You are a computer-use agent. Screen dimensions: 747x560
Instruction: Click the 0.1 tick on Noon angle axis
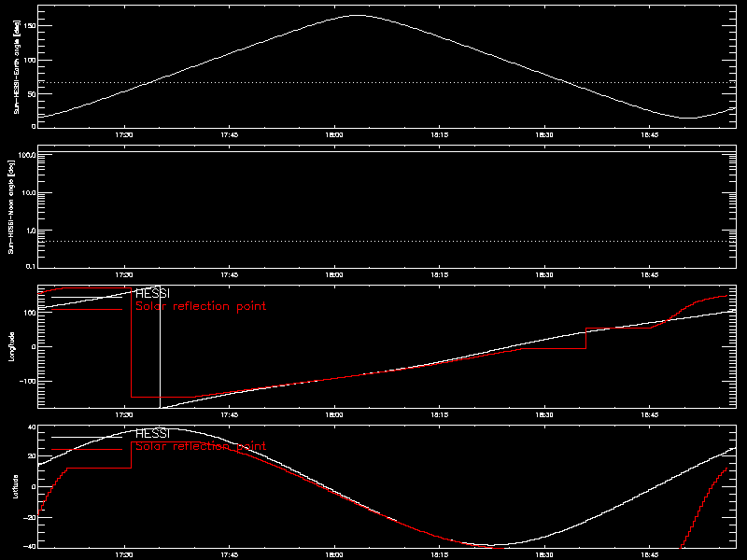(30, 266)
